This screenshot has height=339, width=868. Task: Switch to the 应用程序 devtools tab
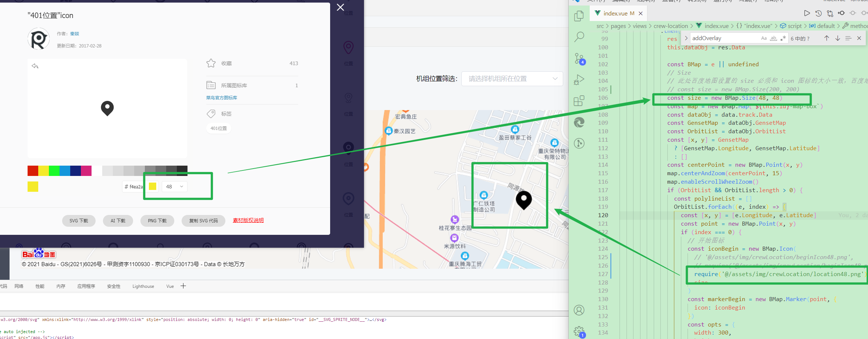(86, 286)
